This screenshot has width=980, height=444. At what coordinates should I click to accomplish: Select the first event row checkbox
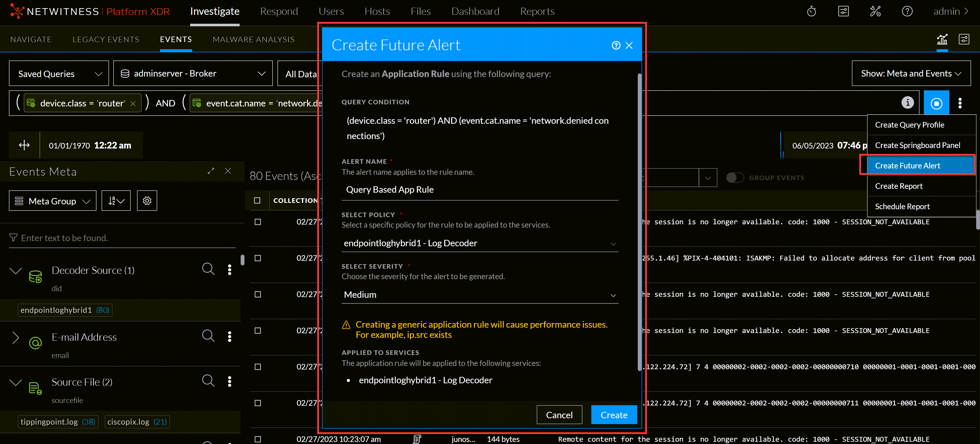click(x=258, y=222)
